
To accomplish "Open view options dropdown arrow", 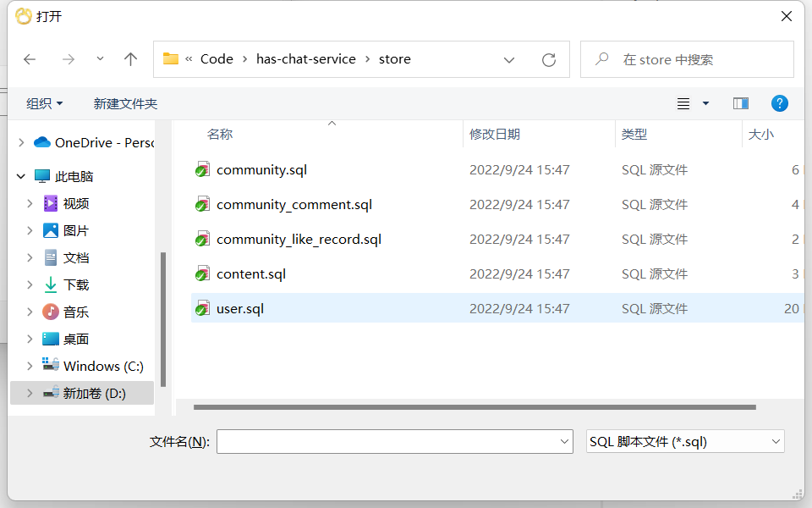I will tap(705, 103).
